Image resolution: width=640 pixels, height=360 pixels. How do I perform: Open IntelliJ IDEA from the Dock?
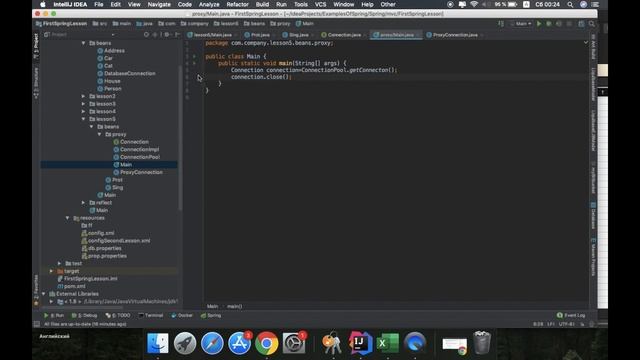coord(360,343)
